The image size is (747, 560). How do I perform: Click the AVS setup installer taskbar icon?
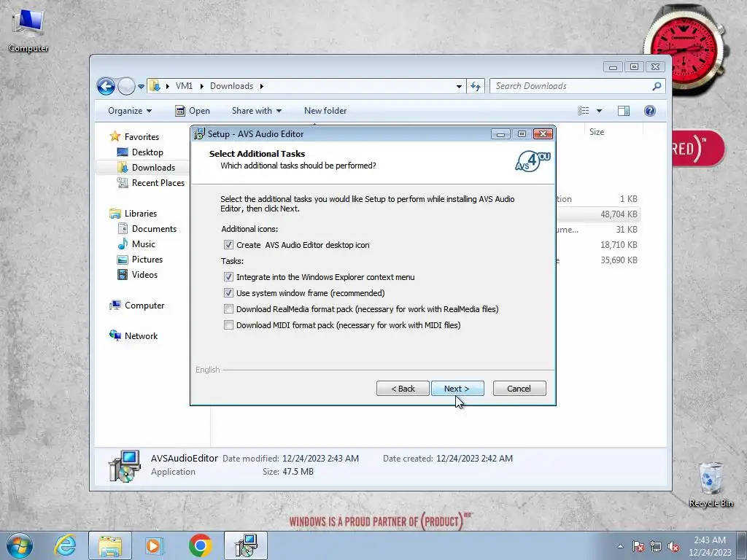(x=246, y=545)
